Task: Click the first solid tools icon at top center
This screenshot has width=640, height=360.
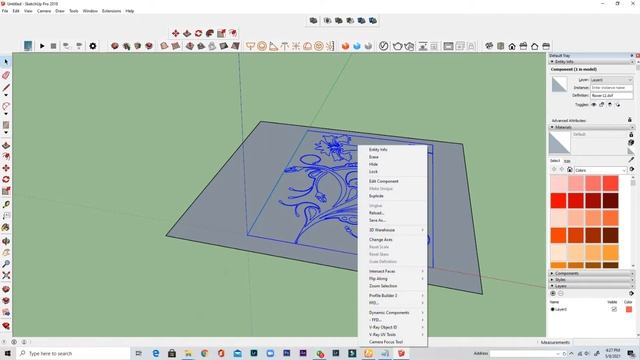Action: (x=313, y=20)
